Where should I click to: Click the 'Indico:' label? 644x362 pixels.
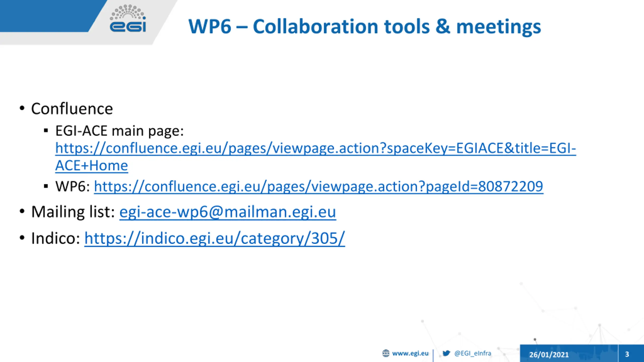[56, 238]
